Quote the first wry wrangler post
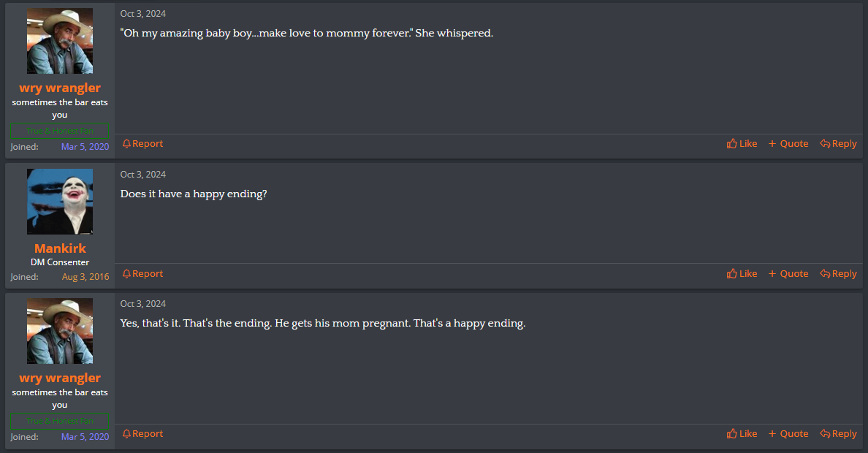This screenshot has width=868, height=453. coord(788,144)
